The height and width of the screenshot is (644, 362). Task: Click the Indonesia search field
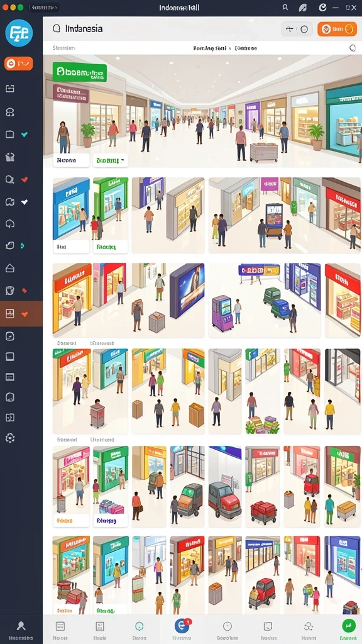pos(164,29)
